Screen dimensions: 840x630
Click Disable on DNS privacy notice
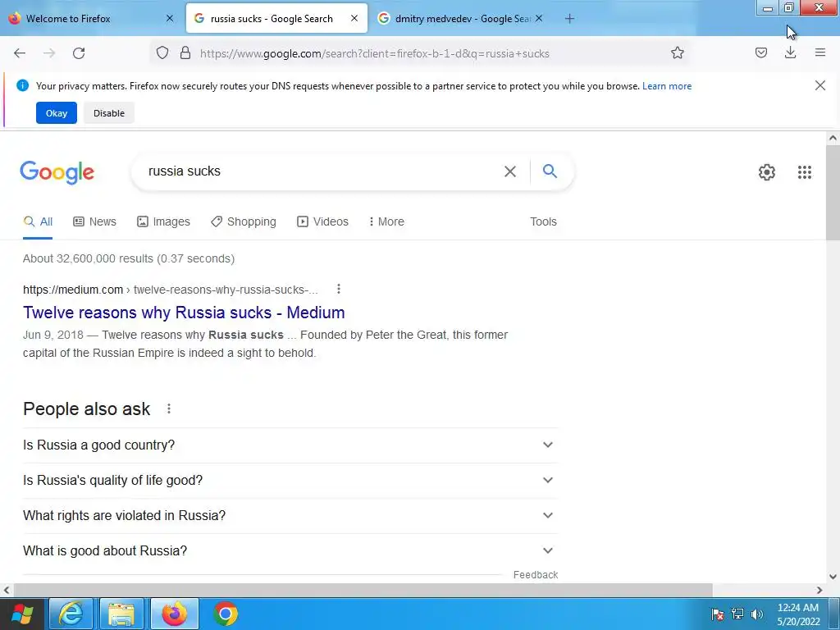tap(109, 113)
